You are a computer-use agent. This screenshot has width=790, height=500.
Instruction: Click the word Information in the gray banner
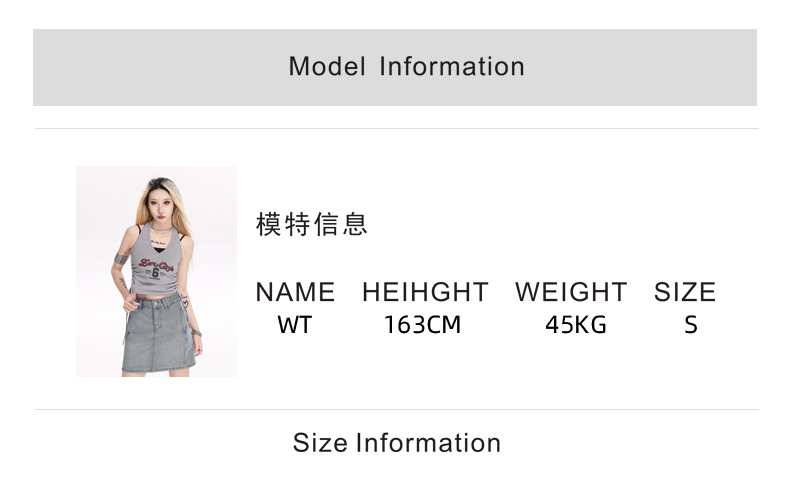click(452, 67)
